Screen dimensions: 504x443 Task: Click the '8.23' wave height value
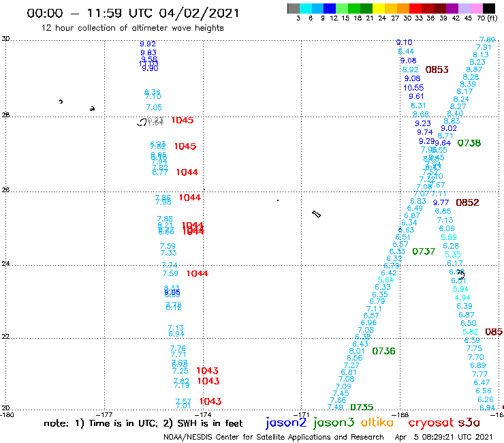[477, 62]
